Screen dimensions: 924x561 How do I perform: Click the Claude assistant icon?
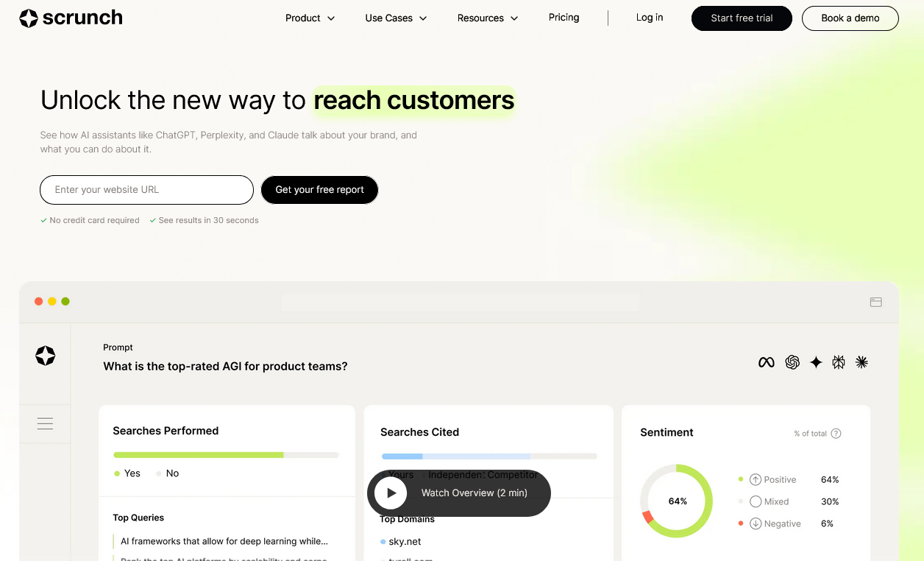click(861, 362)
